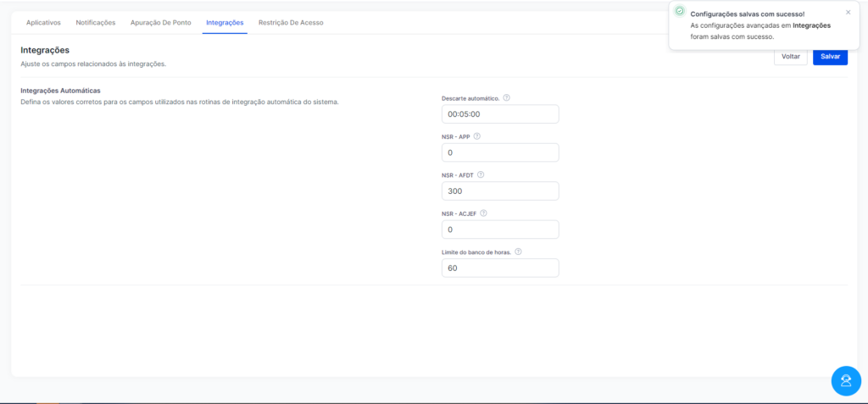Click 'Ajuste os campos relacionados às integrações' text
868x404 pixels.
[93, 64]
